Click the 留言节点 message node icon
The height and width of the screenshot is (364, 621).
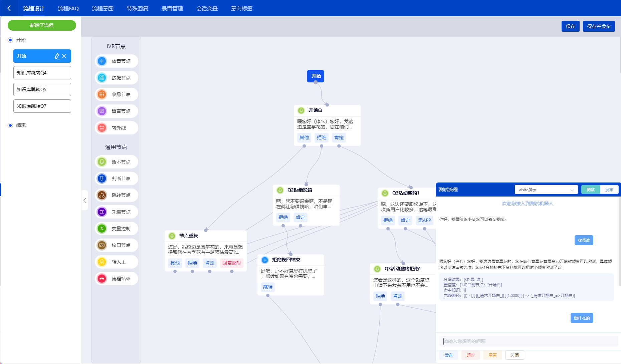click(x=102, y=111)
